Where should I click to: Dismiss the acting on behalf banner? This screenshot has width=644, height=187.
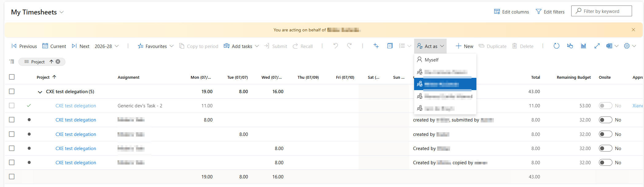633,30
